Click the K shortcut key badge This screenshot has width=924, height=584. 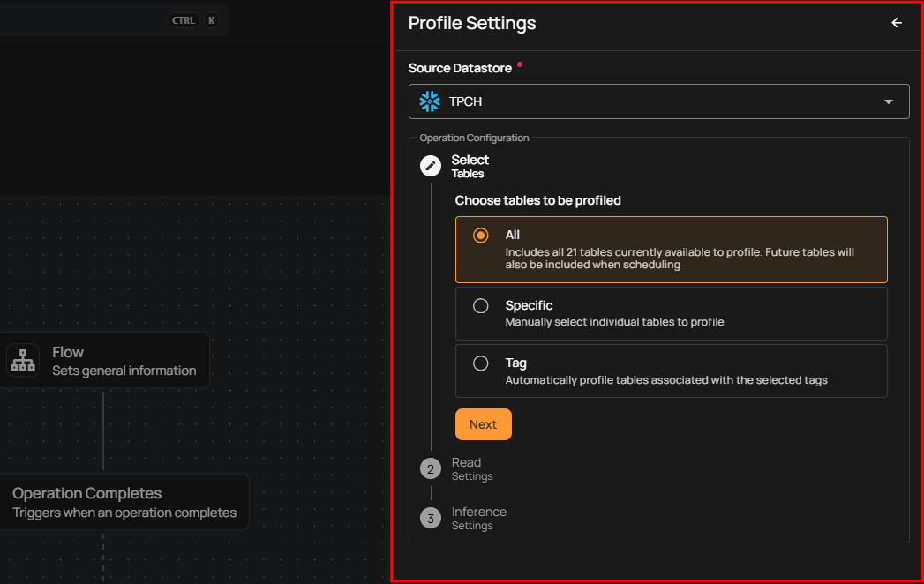point(211,20)
